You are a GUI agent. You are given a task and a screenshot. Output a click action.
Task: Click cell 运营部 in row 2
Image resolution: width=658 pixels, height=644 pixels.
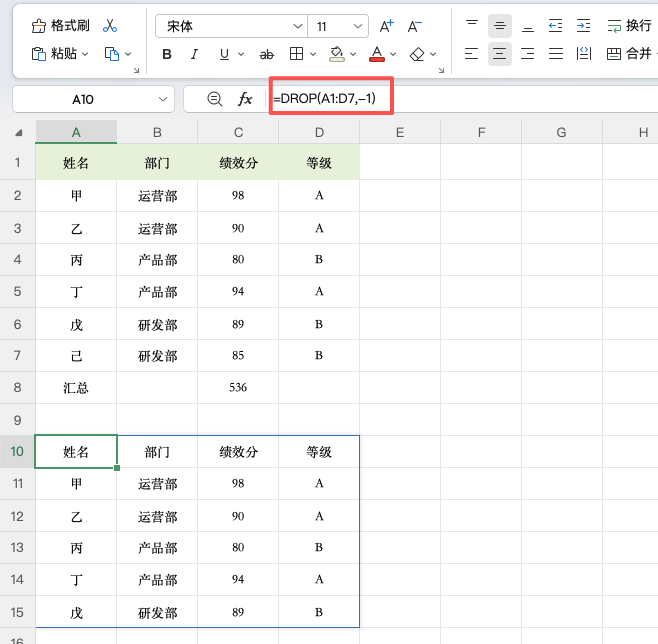[x=157, y=196]
